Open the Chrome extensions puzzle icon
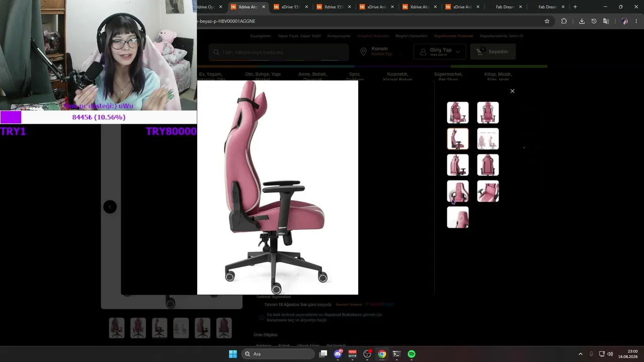This screenshot has height=362, width=644. click(x=564, y=21)
